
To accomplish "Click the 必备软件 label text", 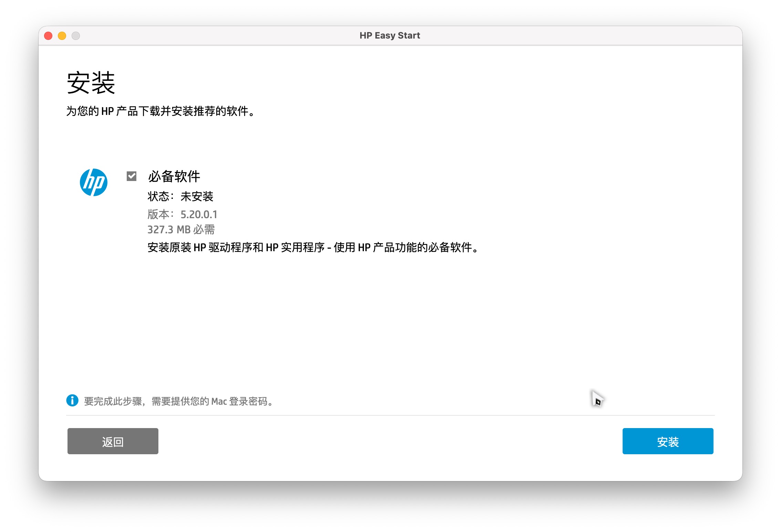I will 174,176.
